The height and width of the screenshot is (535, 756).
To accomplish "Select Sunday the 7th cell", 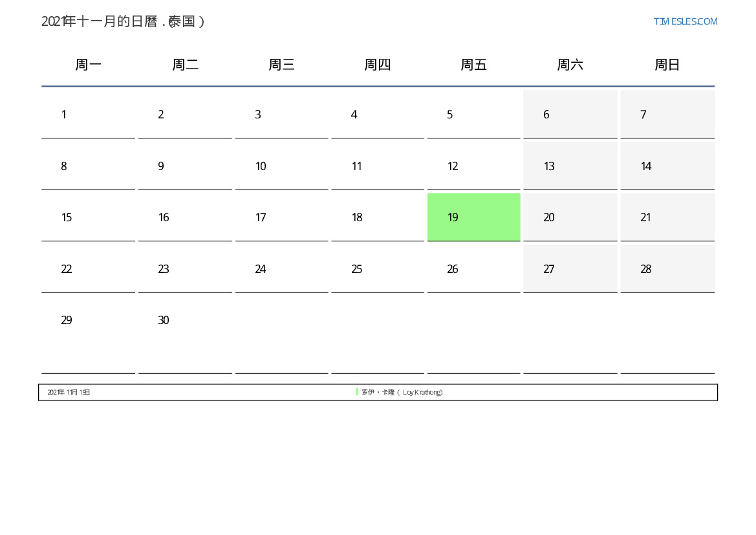I will pyautogui.click(x=667, y=115).
